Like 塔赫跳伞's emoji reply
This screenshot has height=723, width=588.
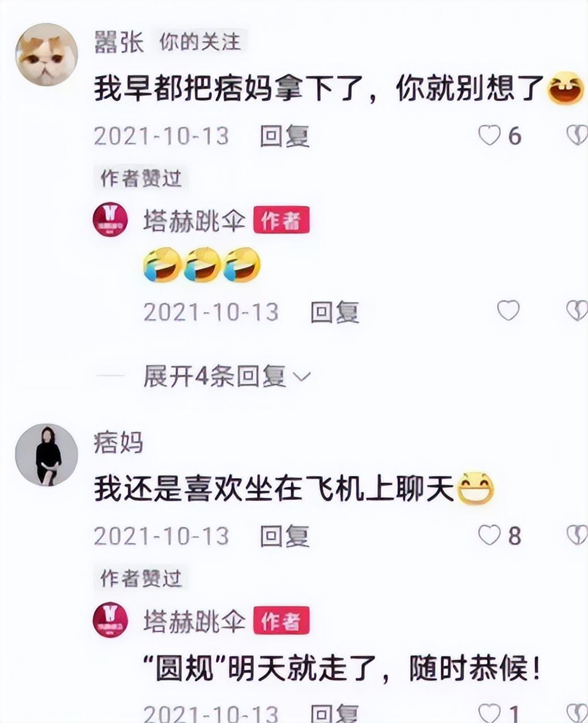[508, 311]
